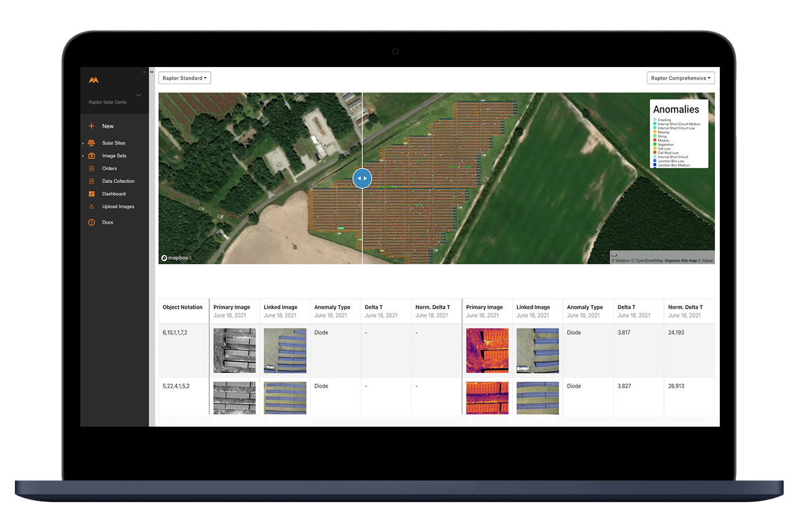
Task: Collapse the sidebar with the double-chevron control
Action: tap(144, 71)
